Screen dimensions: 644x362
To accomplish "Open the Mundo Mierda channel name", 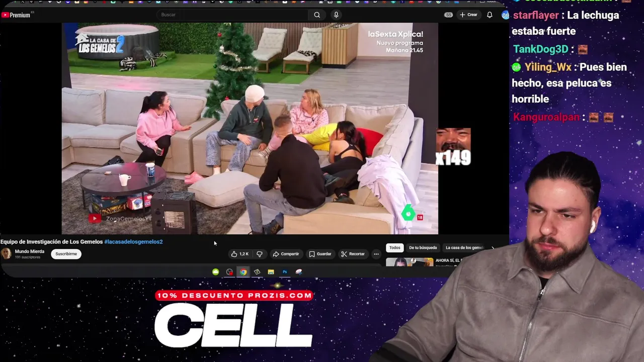I will point(30,251).
